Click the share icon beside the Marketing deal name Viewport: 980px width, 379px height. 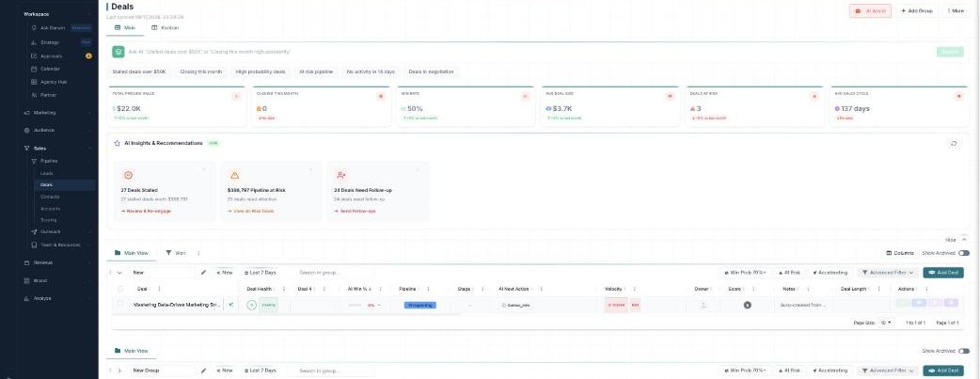(x=230, y=306)
